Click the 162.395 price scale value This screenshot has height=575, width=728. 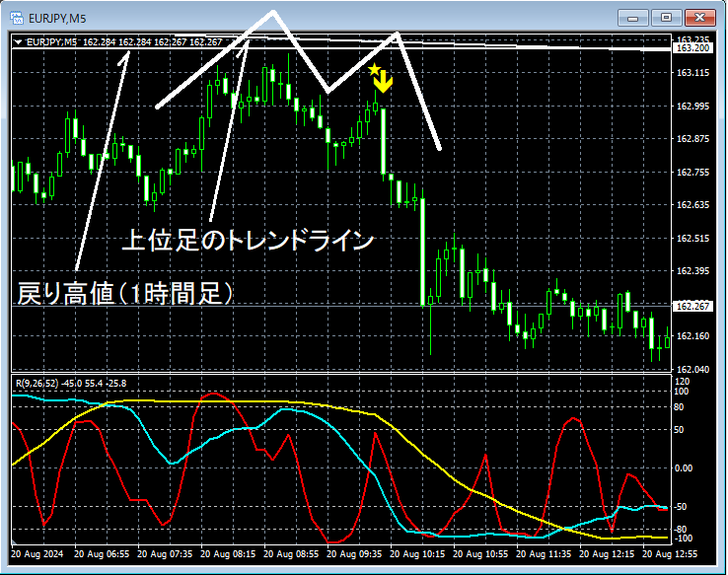(x=692, y=270)
